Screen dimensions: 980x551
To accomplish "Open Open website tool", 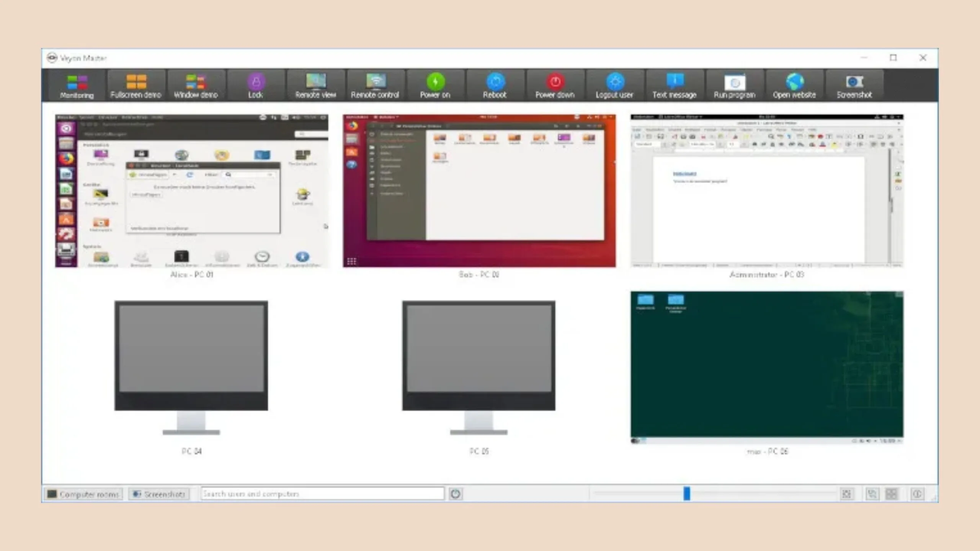I will (x=794, y=85).
